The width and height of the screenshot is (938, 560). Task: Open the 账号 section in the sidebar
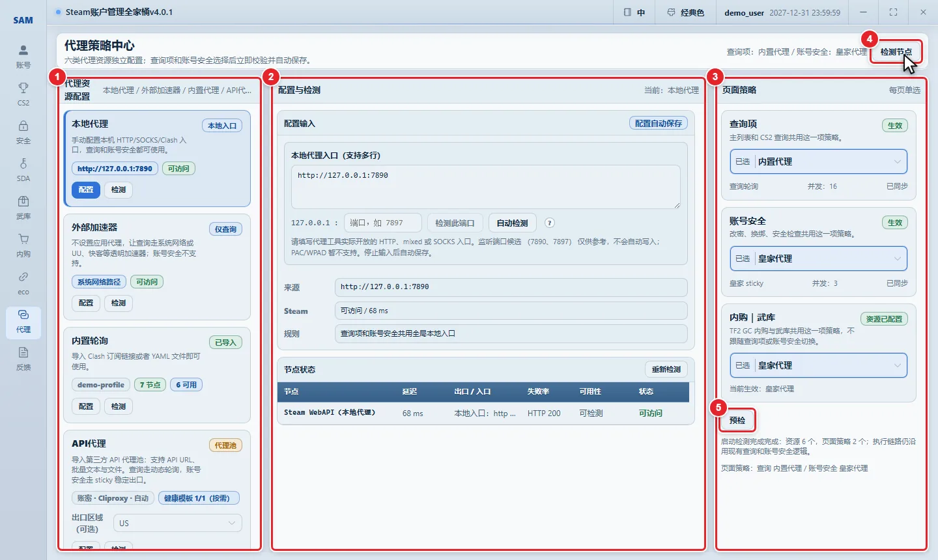click(23, 57)
